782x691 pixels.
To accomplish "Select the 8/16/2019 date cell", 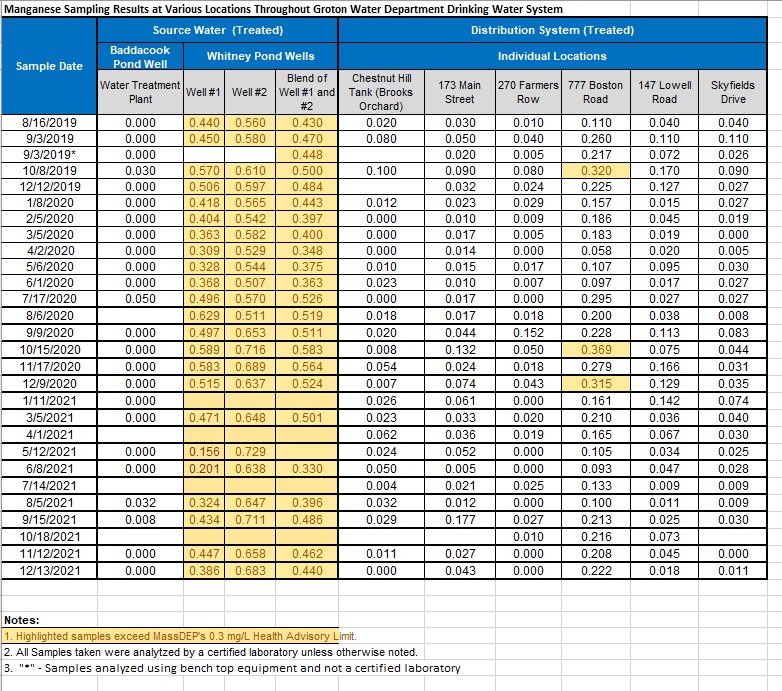I will (49, 123).
